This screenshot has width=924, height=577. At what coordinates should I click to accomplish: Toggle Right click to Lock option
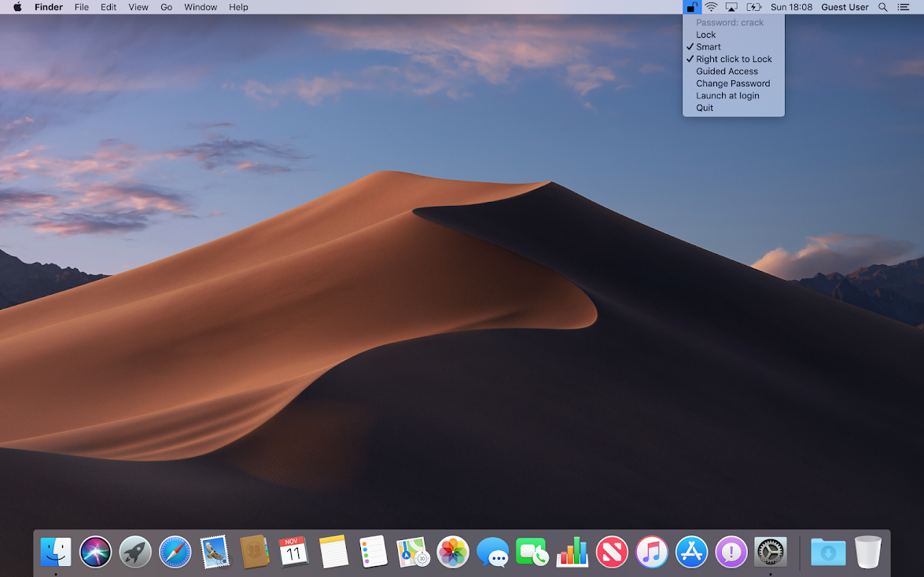(734, 59)
